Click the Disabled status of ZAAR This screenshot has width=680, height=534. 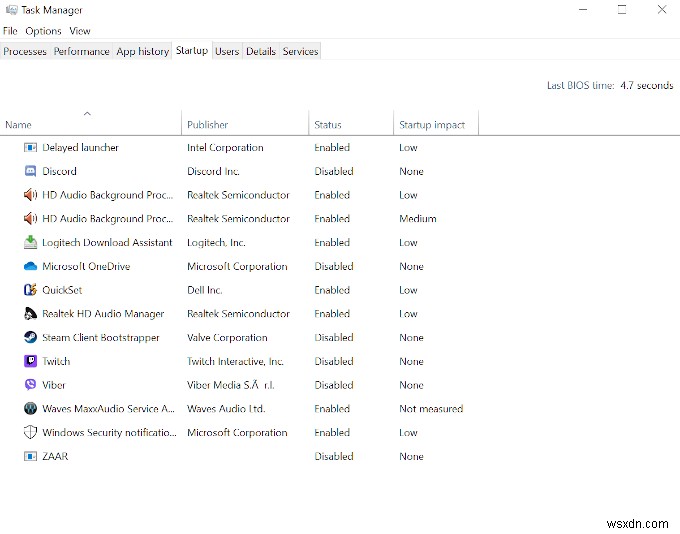pos(333,456)
